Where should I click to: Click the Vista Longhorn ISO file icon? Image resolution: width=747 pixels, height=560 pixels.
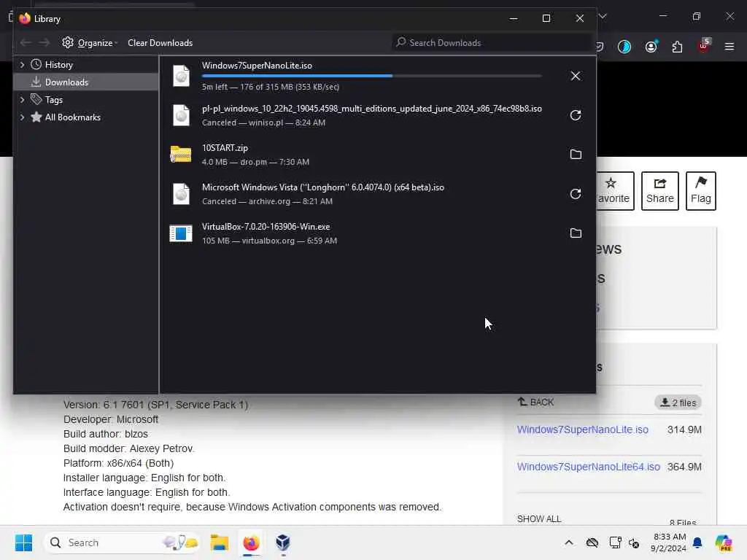pyautogui.click(x=181, y=194)
